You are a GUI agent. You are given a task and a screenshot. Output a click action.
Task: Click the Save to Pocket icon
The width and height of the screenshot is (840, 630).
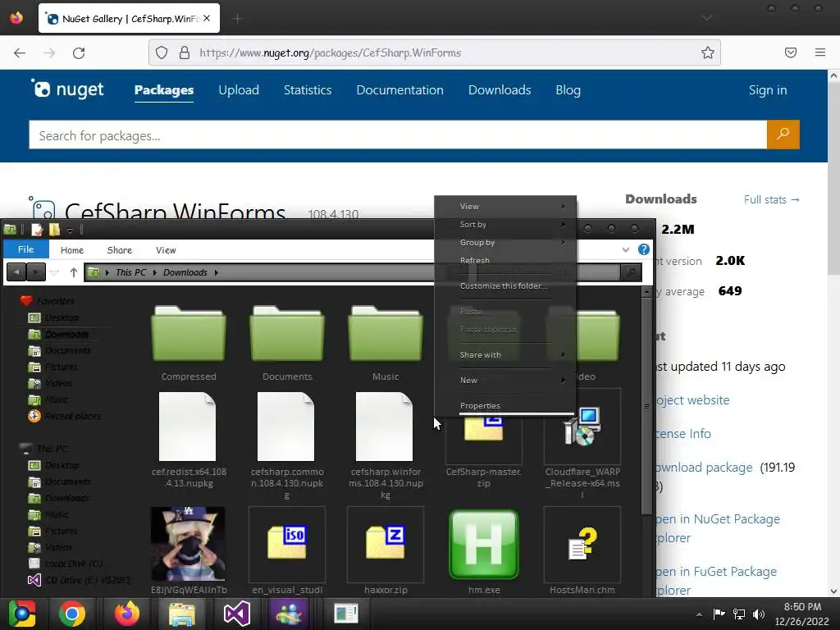pos(790,52)
